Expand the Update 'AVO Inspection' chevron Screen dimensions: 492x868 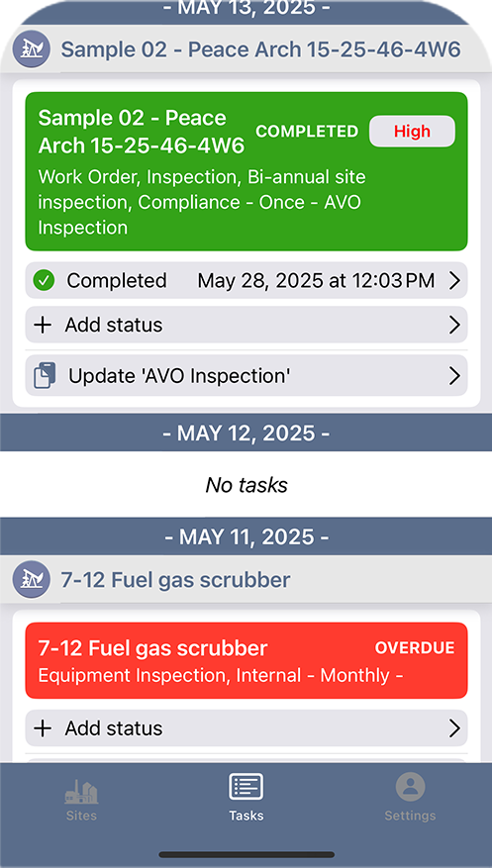(x=454, y=376)
